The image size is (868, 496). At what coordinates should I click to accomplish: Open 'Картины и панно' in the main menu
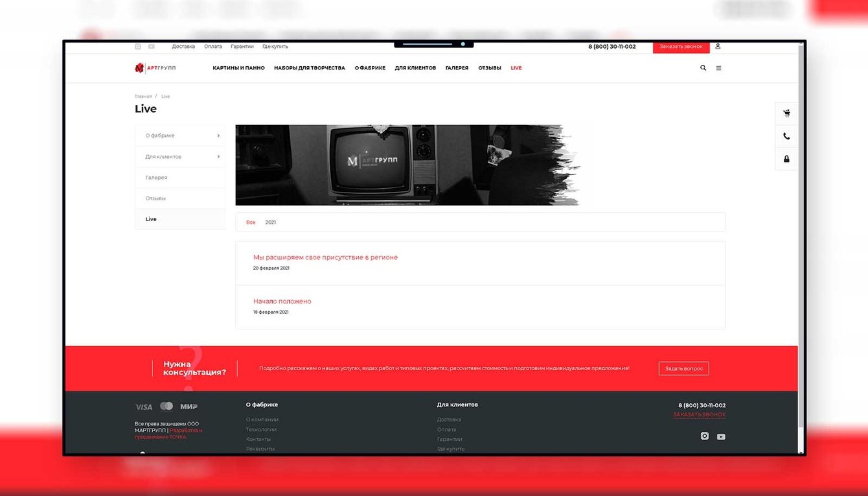(238, 68)
